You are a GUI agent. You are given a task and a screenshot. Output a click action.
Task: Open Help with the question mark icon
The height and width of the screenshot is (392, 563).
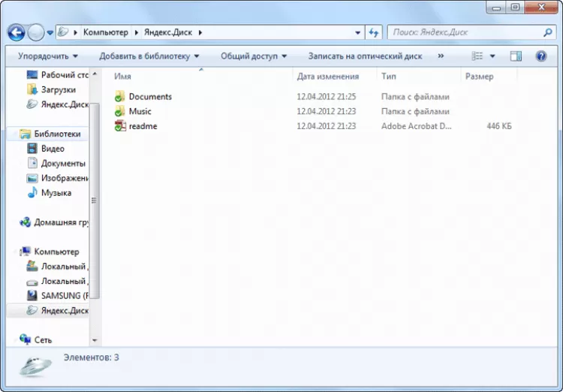(x=541, y=56)
